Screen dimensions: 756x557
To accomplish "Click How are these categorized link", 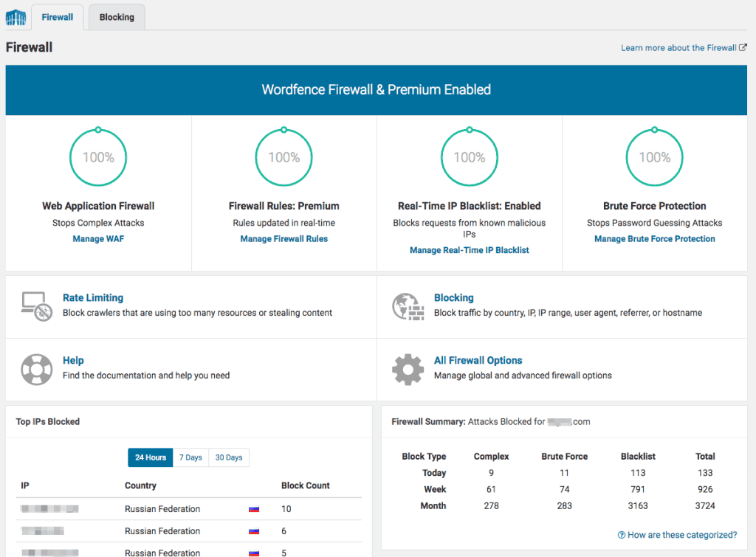I will pos(682,535).
